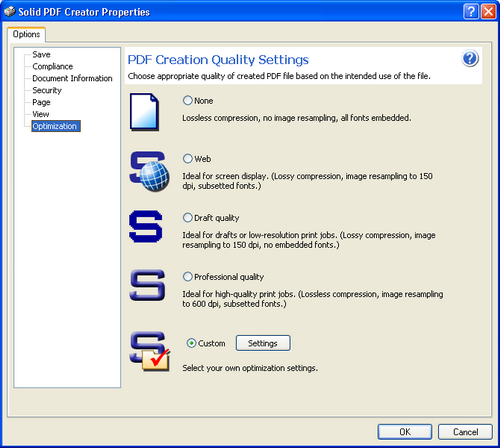Switch to the Options tab
The height and width of the screenshot is (448, 500).
[x=26, y=34]
